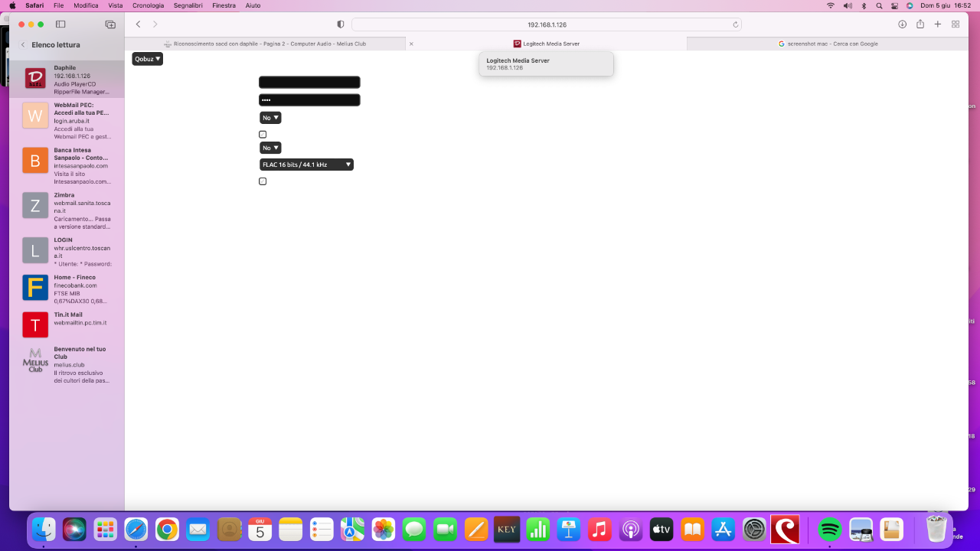
Task: Open the No dropdown above FLAC format
Action: point(270,148)
